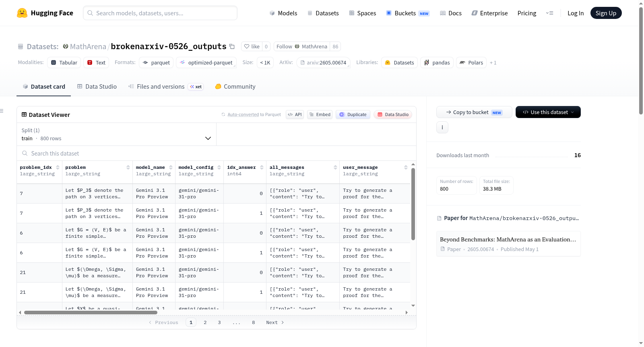Click the Text modality tag

(x=97, y=62)
